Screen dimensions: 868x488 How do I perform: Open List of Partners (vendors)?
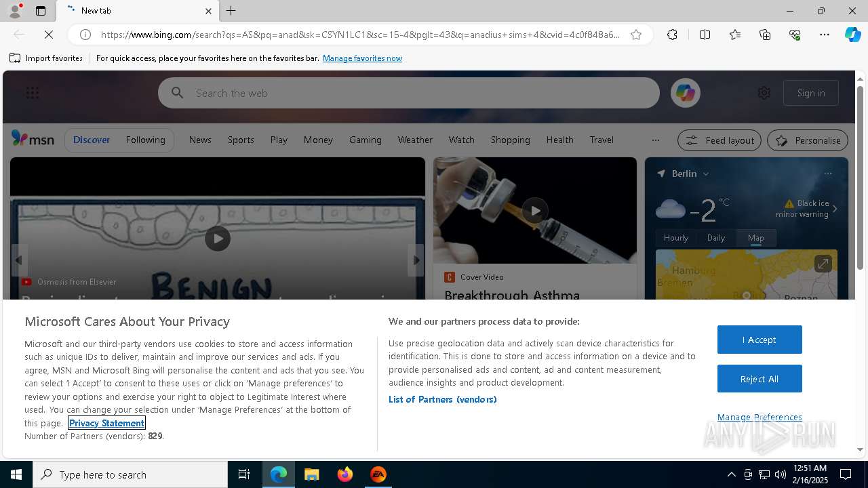click(x=443, y=399)
